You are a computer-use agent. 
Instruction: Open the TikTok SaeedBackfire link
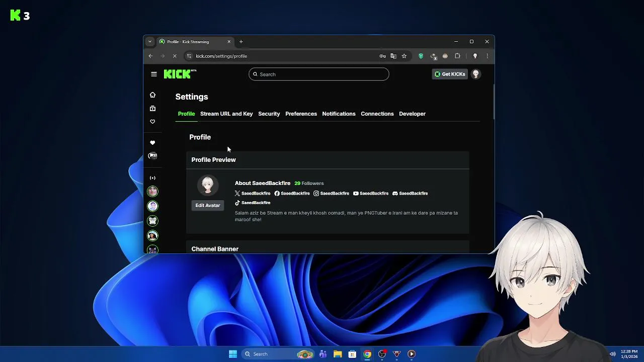253,203
